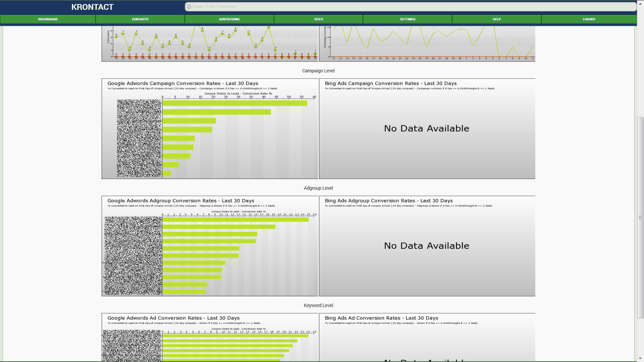The image size is (644, 362).
Task: Click the Bing Ads Adgroup Conversion Rates title
Action: [389, 201]
